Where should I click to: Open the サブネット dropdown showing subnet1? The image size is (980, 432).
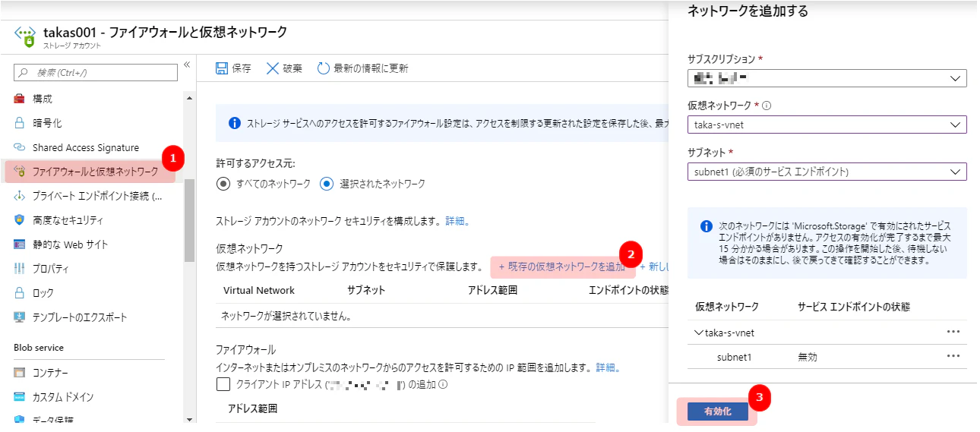827,172
